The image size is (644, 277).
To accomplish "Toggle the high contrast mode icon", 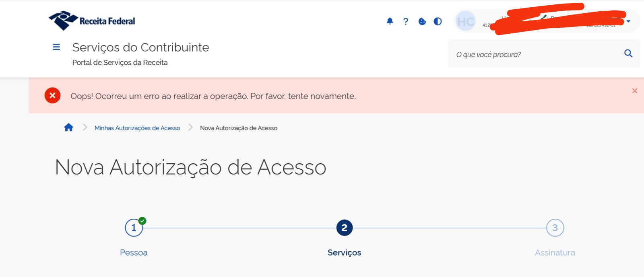I will point(438,21).
